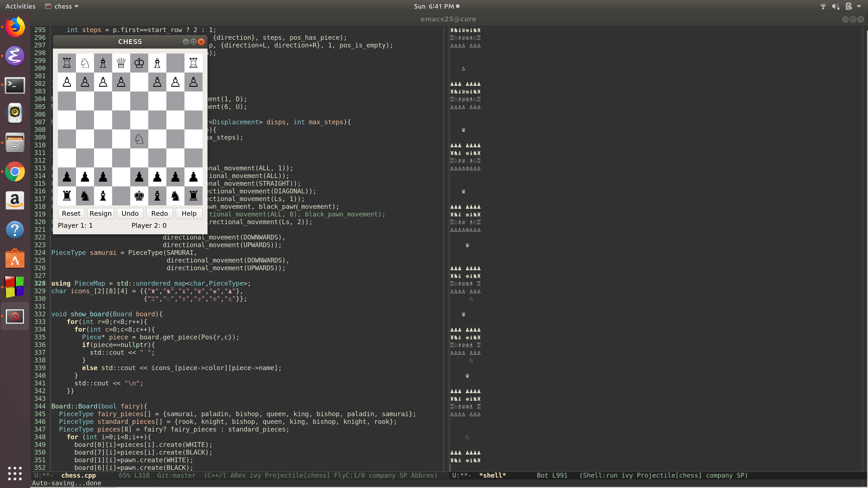This screenshot has width=868, height=488.
Task: Click the Resign button
Action: 100,213
